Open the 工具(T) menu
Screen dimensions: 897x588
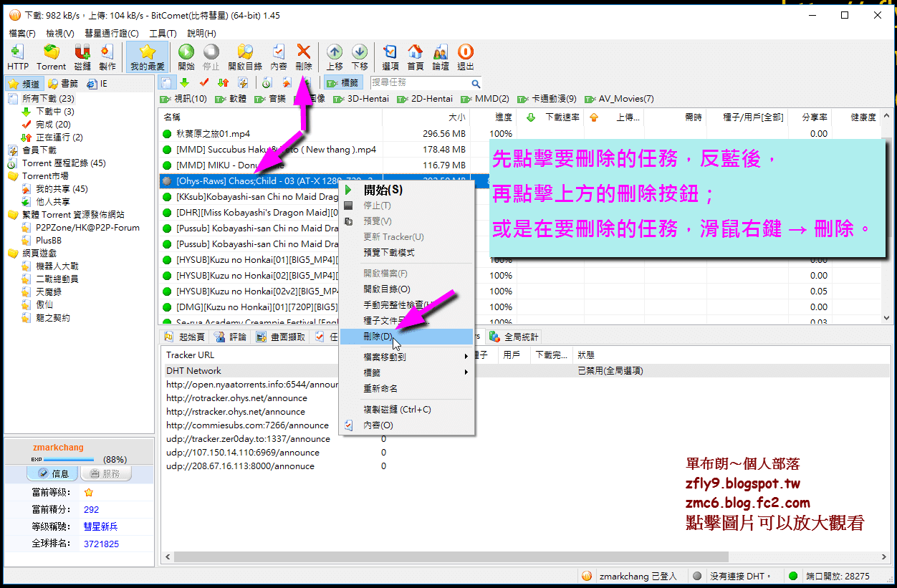[x=163, y=34]
